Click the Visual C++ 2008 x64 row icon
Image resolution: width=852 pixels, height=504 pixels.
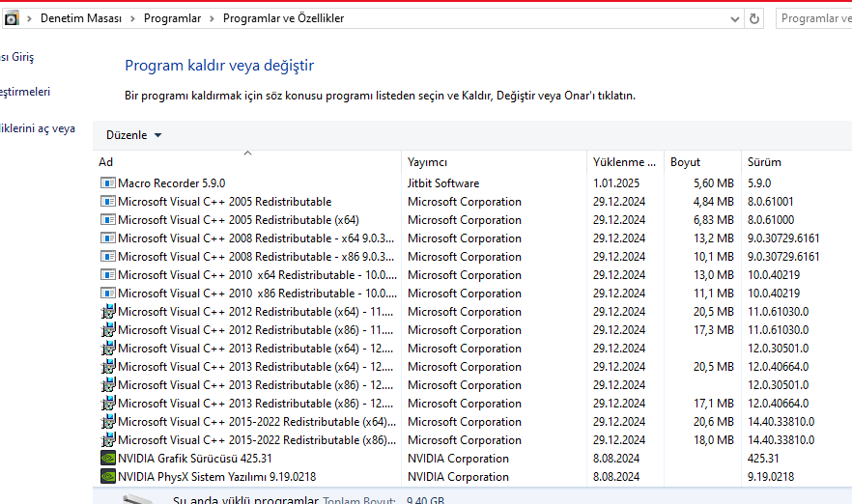[108, 238]
